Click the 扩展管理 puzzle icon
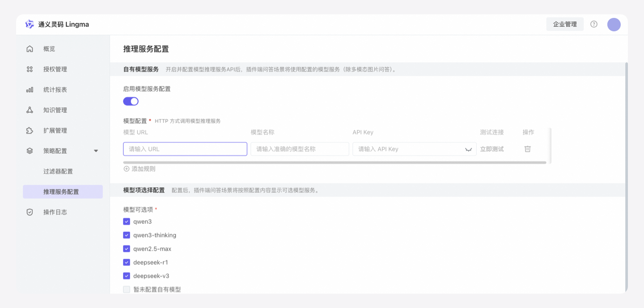The image size is (644, 308). 30,131
